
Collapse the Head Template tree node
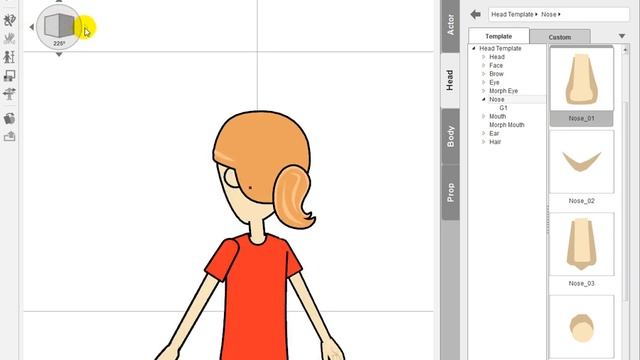pyautogui.click(x=474, y=48)
